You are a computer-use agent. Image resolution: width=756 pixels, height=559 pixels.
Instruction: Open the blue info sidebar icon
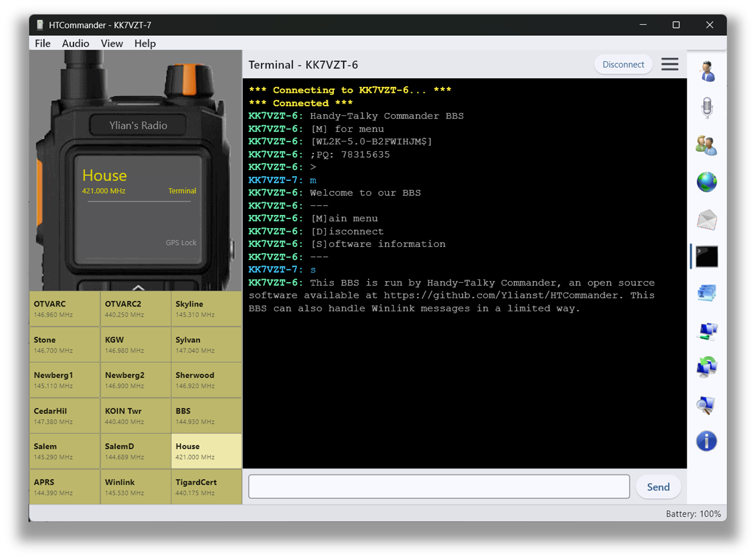click(x=707, y=441)
